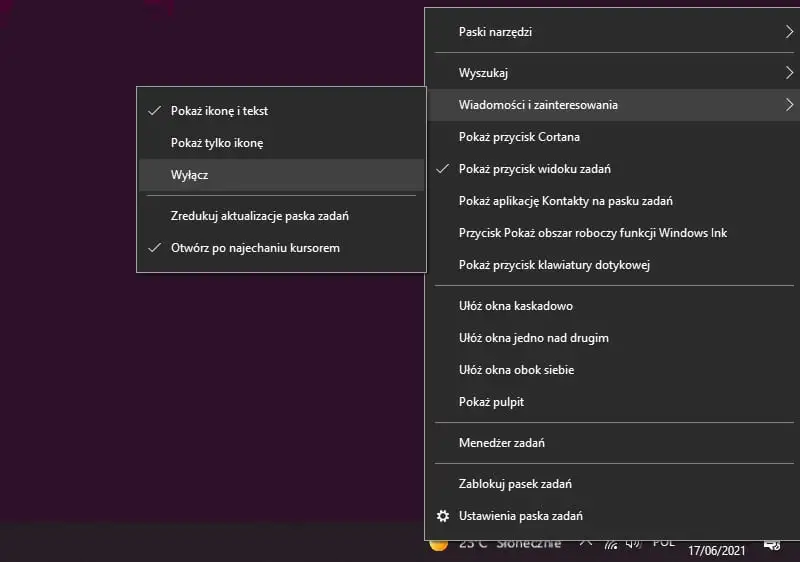Screen dimensions: 800x562
Task: Show hidden tray icons chevron
Action: 586,543
